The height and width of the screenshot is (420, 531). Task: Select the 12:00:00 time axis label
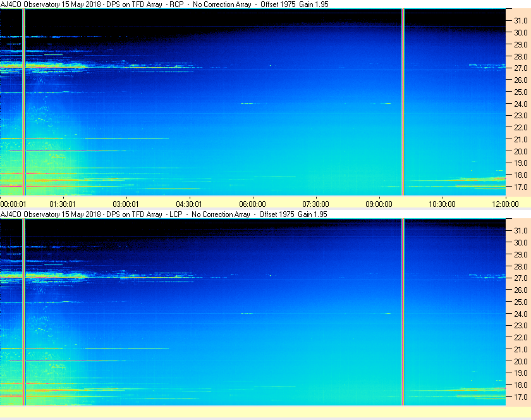click(x=505, y=204)
